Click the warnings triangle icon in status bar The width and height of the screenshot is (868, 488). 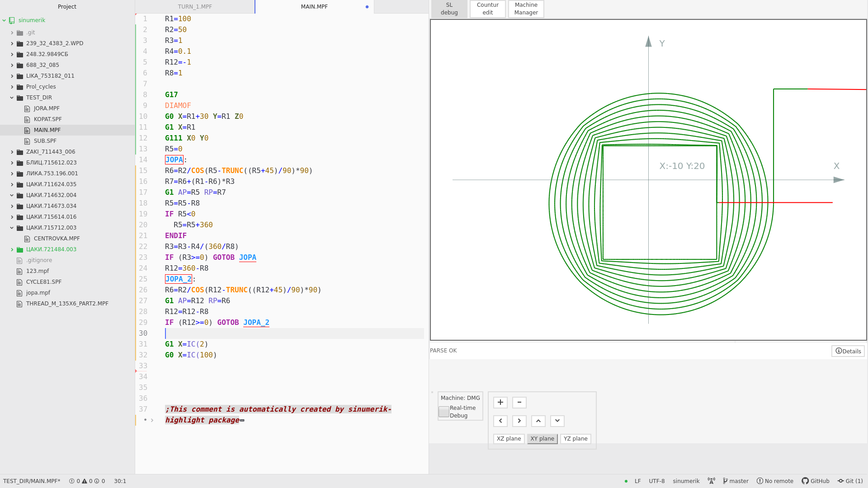pyautogui.click(x=85, y=481)
